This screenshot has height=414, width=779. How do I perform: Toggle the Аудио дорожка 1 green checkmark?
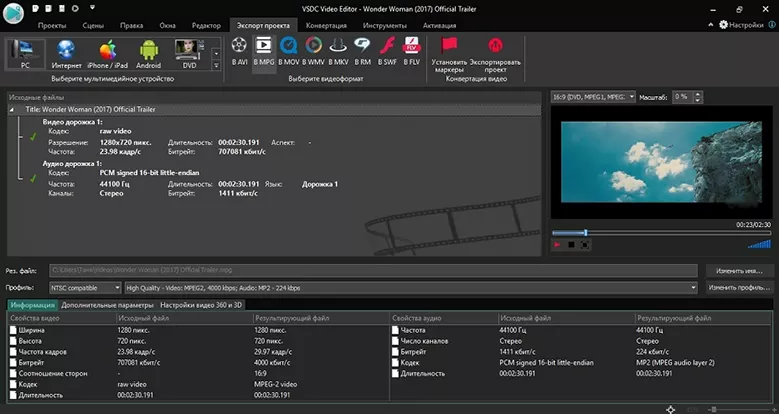[x=33, y=178]
